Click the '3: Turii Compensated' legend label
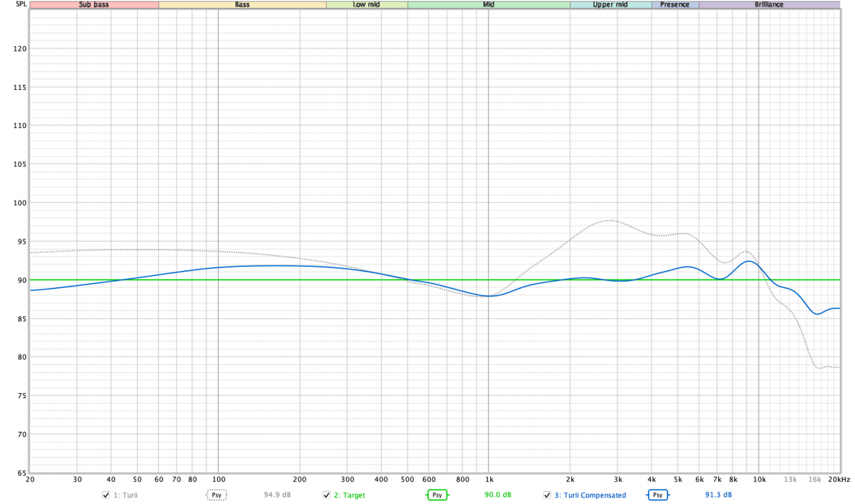 [591, 495]
